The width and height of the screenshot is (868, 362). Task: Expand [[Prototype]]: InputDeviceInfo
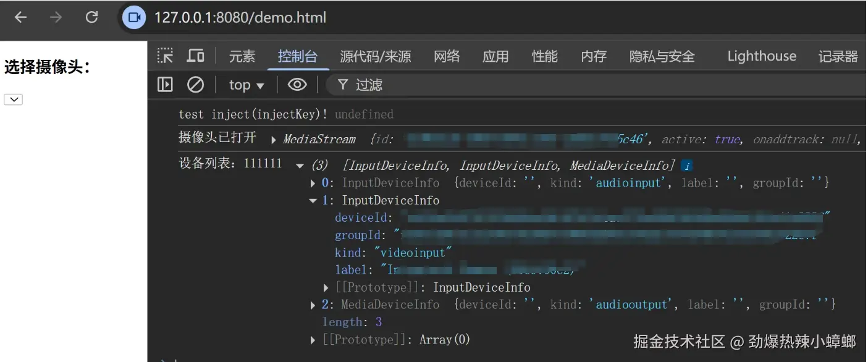[326, 288]
